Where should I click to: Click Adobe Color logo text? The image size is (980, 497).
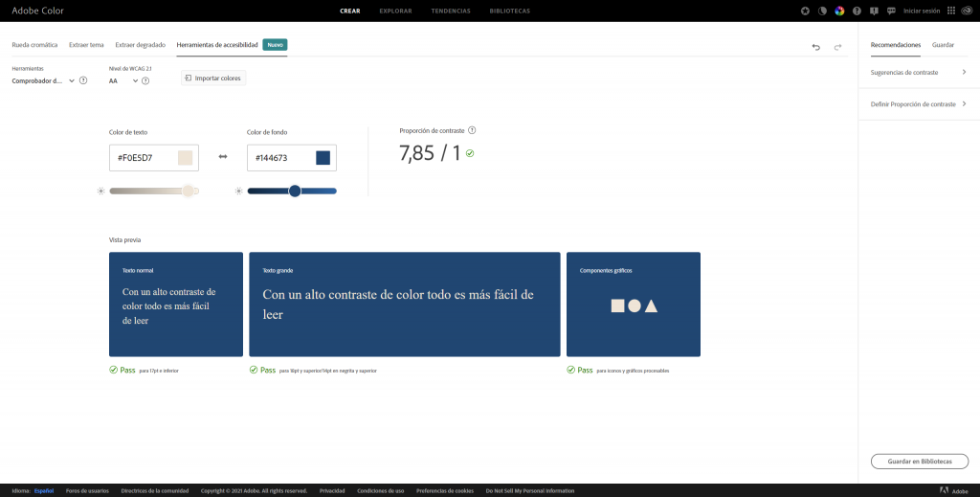click(x=37, y=11)
